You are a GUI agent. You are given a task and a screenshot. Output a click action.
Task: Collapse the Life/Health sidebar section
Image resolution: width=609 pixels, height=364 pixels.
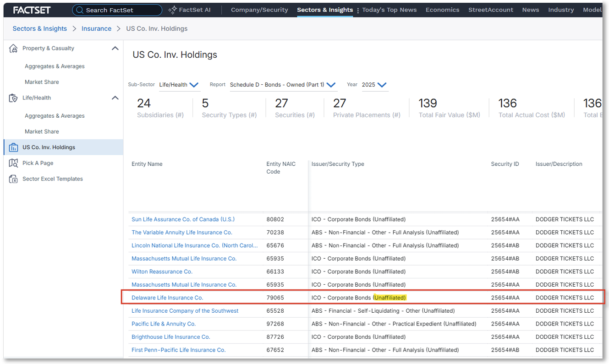(115, 98)
